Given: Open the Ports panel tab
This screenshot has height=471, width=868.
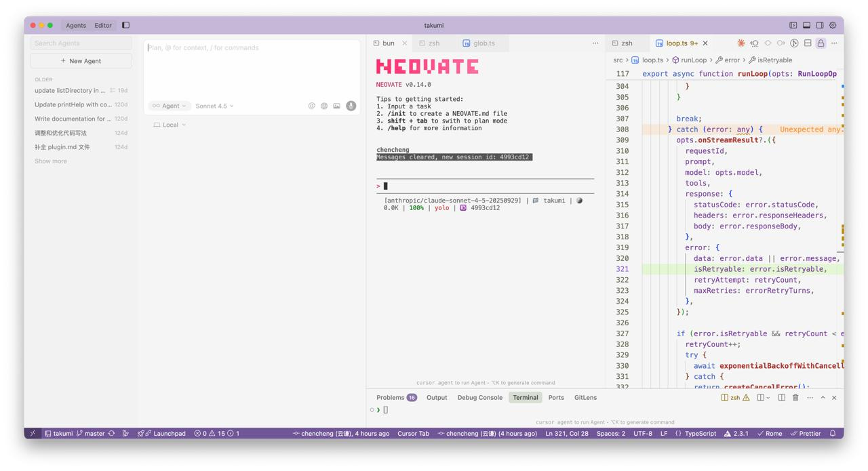Looking at the screenshot, I should pyautogui.click(x=556, y=398).
